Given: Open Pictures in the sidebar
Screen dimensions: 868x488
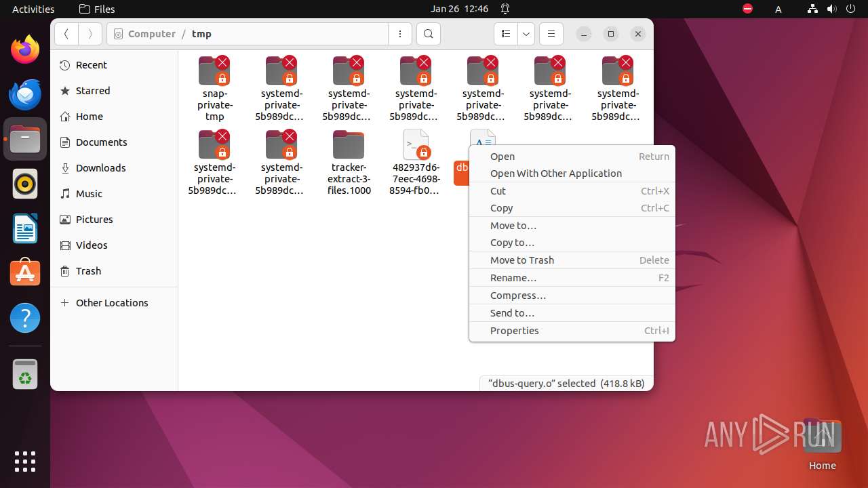Looking at the screenshot, I should [x=114, y=220].
